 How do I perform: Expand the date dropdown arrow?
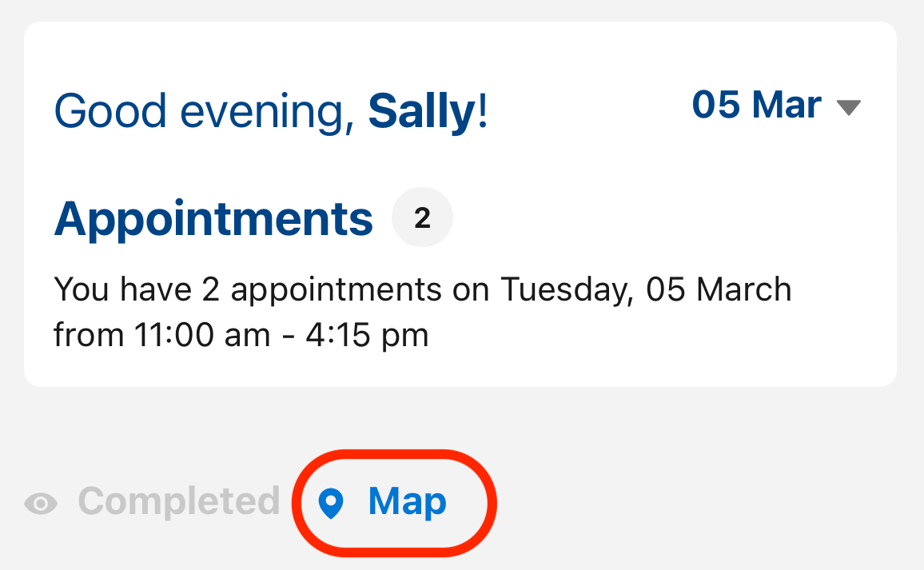(x=848, y=107)
